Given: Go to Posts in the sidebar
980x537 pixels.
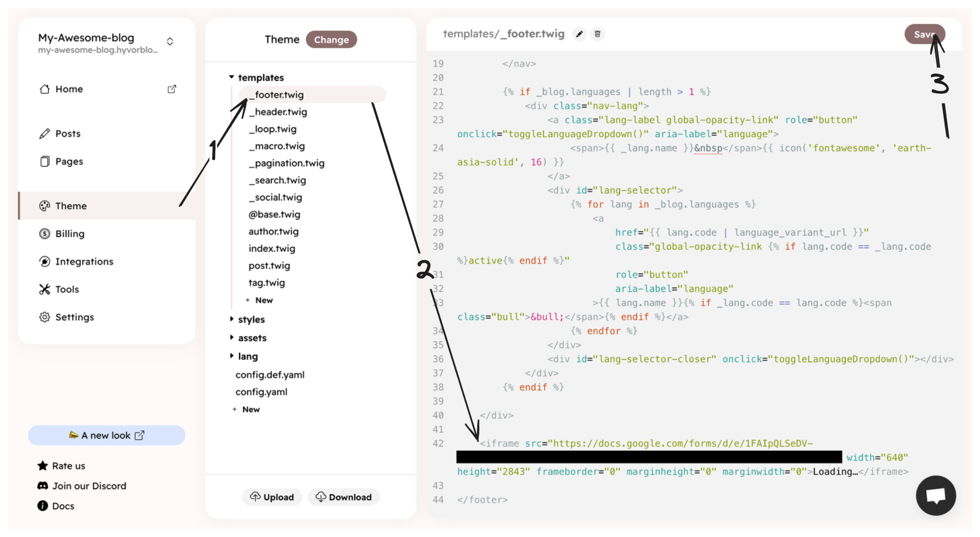Looking at the screenshot, I should pyautogui.click(x=68, y=134).
